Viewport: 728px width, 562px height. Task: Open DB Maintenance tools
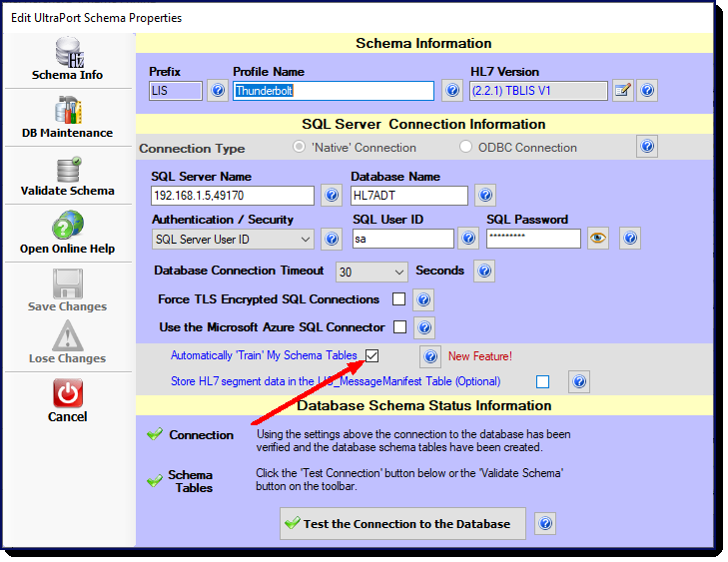click(x=68, y=118)
